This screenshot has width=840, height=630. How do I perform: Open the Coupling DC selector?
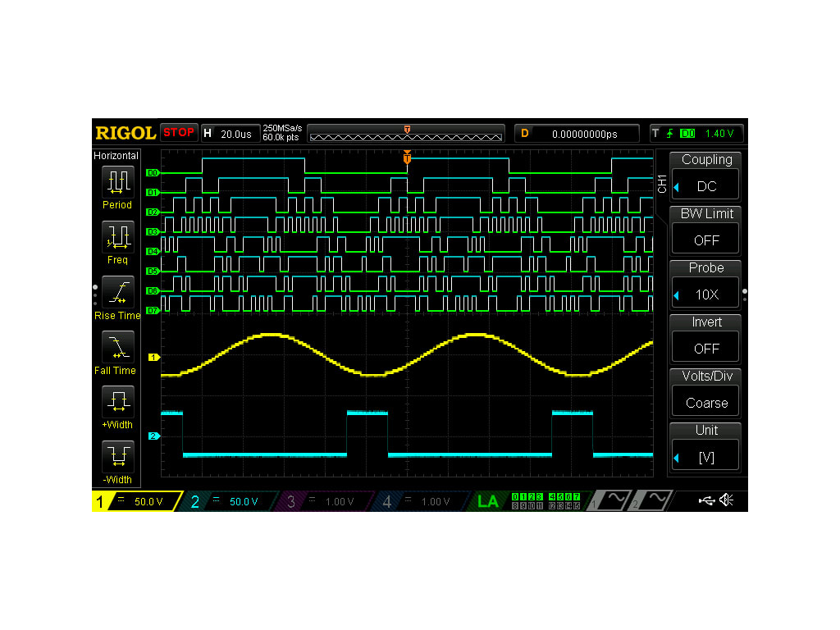705,185
